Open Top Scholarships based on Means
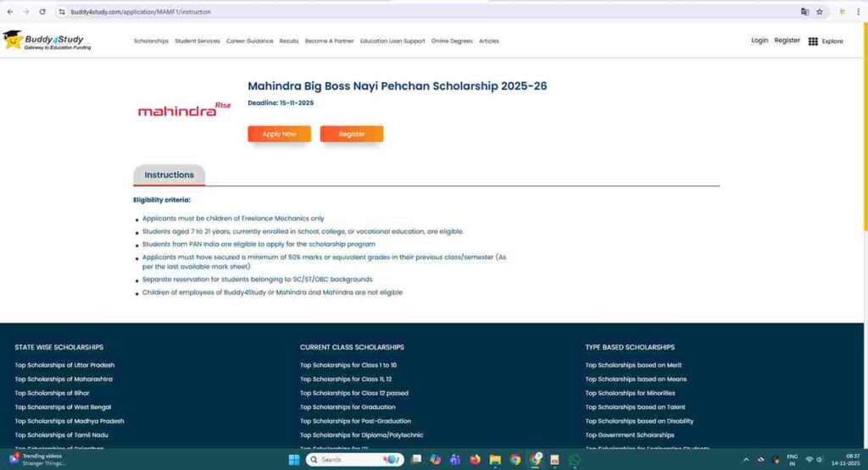 [x=636, y=379]
